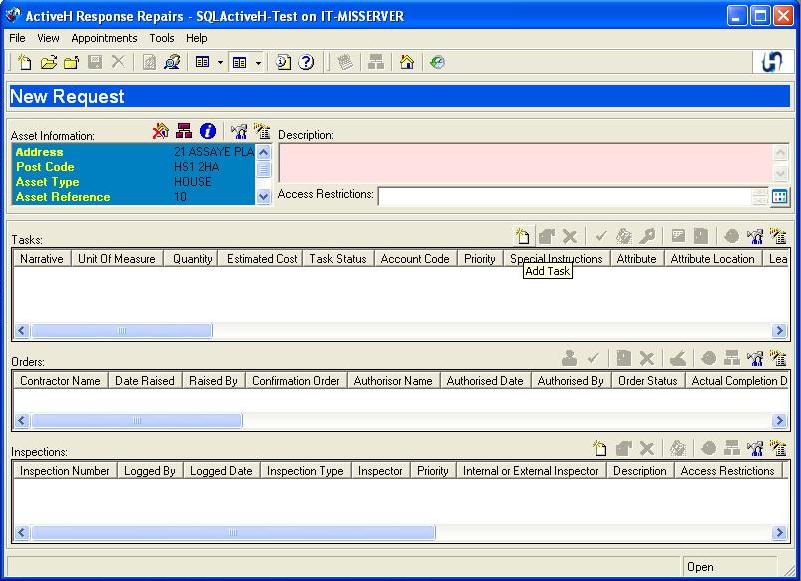Image resolution: width=801 pixels, height=581 pixels.
Task: Click the Internal or External Inspector column header
Action: pos(531,471)
